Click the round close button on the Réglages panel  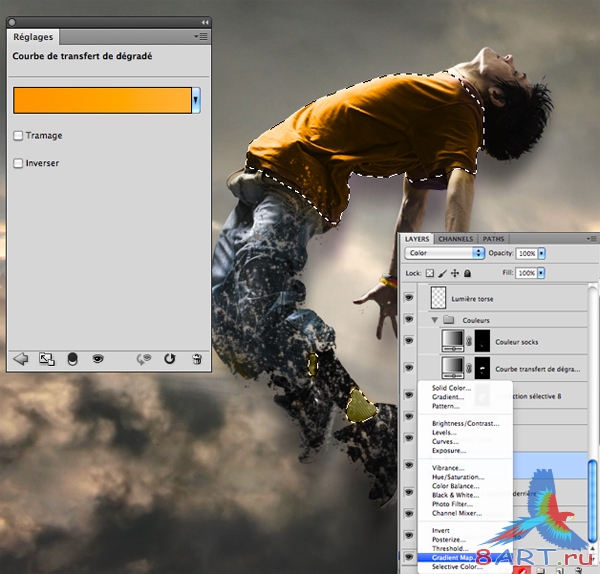point(12,23)
